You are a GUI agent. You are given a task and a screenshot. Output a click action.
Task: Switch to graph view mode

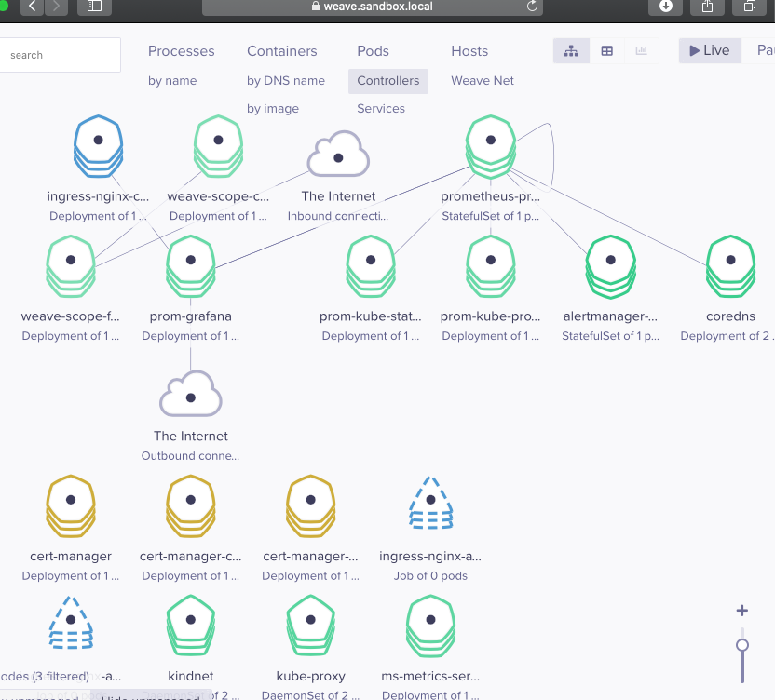(571, 50)
